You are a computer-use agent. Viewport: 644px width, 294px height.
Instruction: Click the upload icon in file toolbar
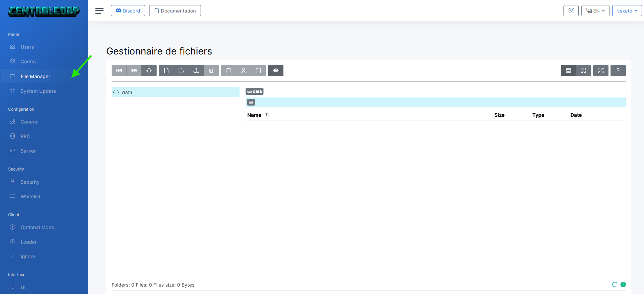point(196,70)
